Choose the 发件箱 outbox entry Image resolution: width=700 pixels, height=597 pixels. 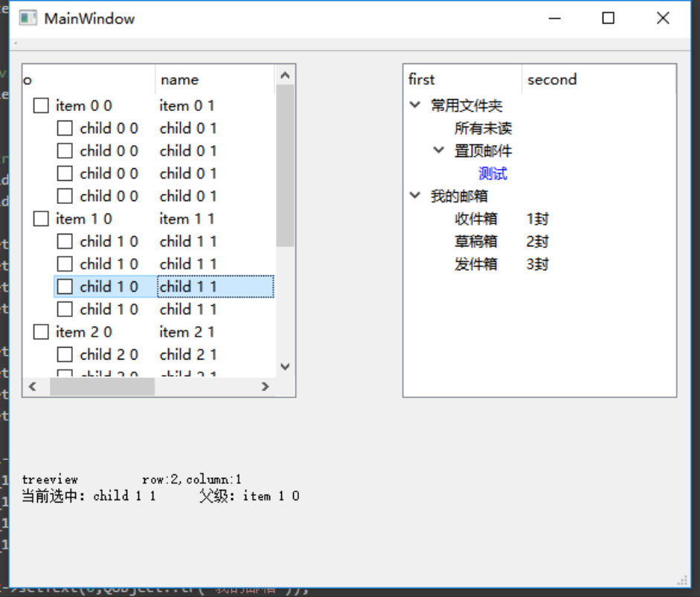(x=475, y=264)
